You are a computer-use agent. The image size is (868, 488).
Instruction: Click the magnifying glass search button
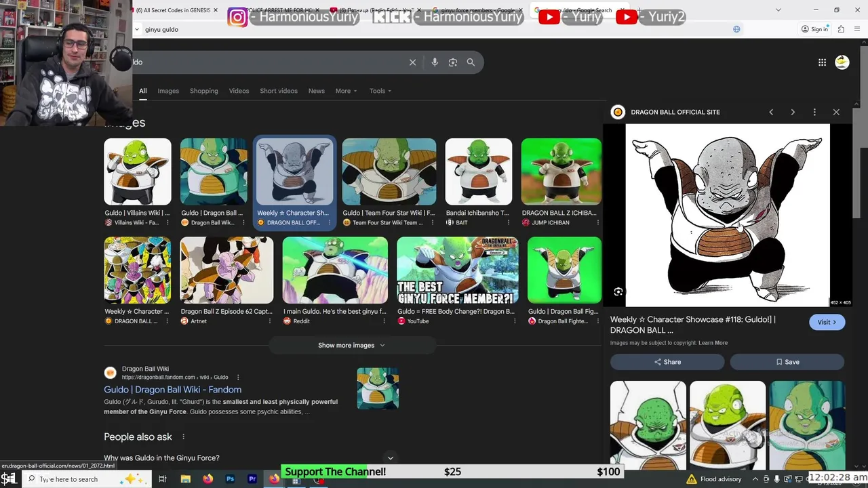coord(471,62)
